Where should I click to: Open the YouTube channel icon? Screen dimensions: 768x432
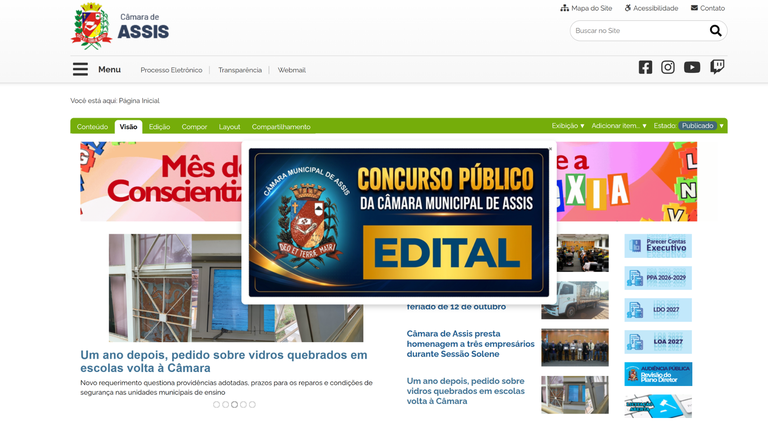click(692, 67)
